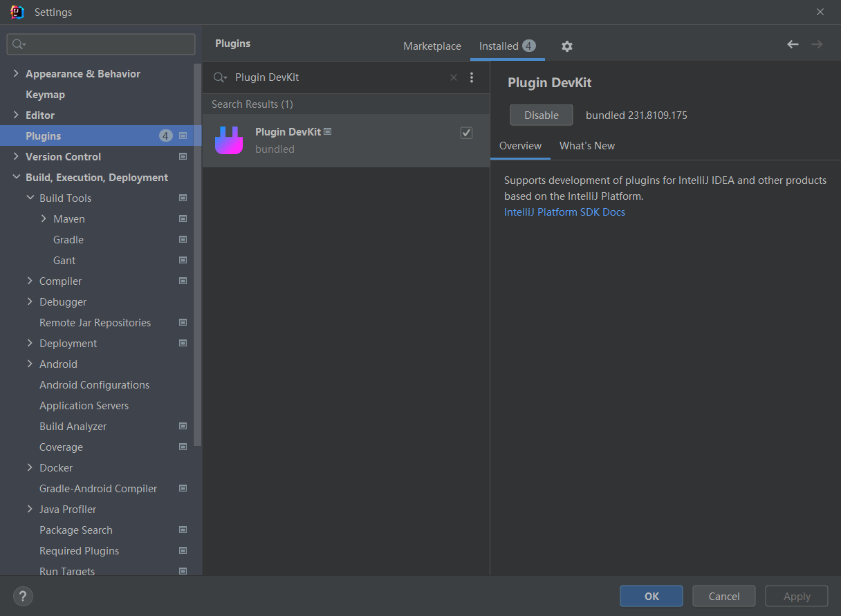Image resolution: width=841 pixels, height=616 pixels.
Task: Select Run Targets tree item
Action: click(x=67, y=571)
